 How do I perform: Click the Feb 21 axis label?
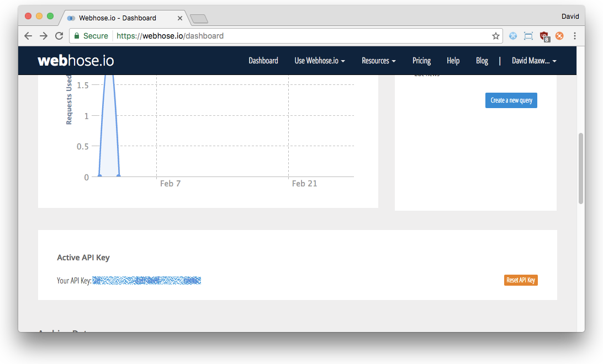coord(305,184)
